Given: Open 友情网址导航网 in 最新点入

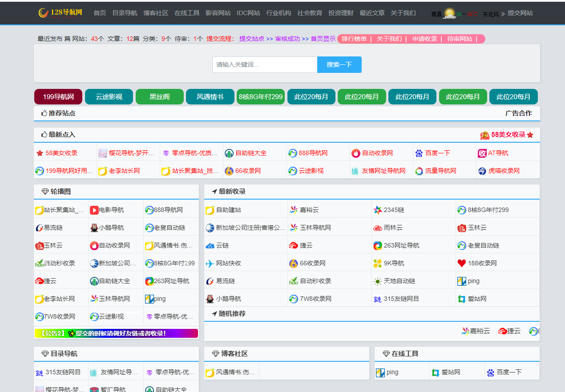Looking at the screenshot, I should [383, 171].
